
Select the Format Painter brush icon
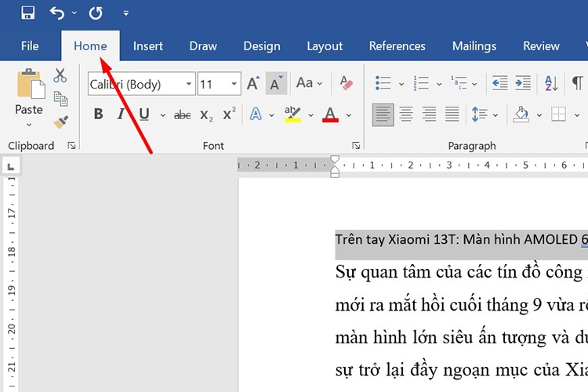[60, 122]
